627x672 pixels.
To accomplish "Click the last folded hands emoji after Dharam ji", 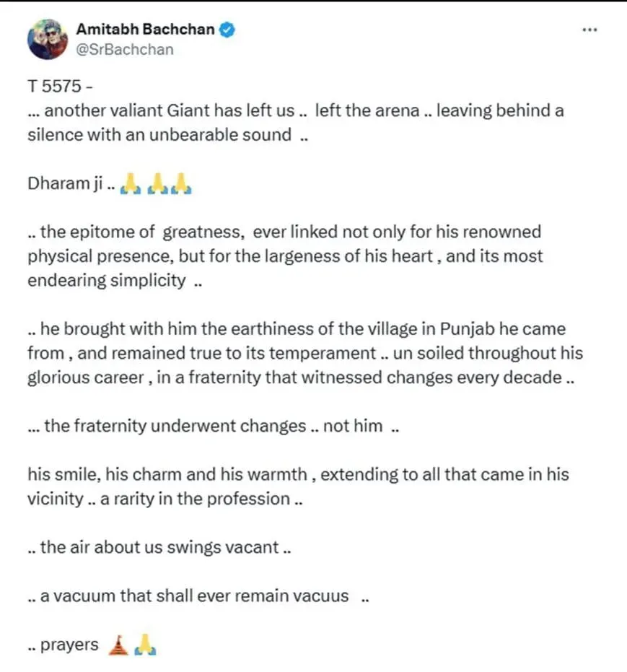I will (x=183, y=187).
